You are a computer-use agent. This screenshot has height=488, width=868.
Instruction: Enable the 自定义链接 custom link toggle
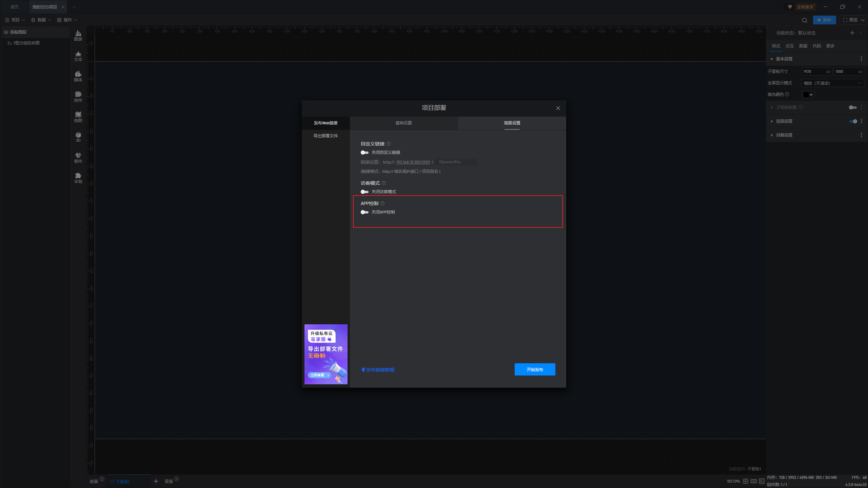click(x=364, y=152)
